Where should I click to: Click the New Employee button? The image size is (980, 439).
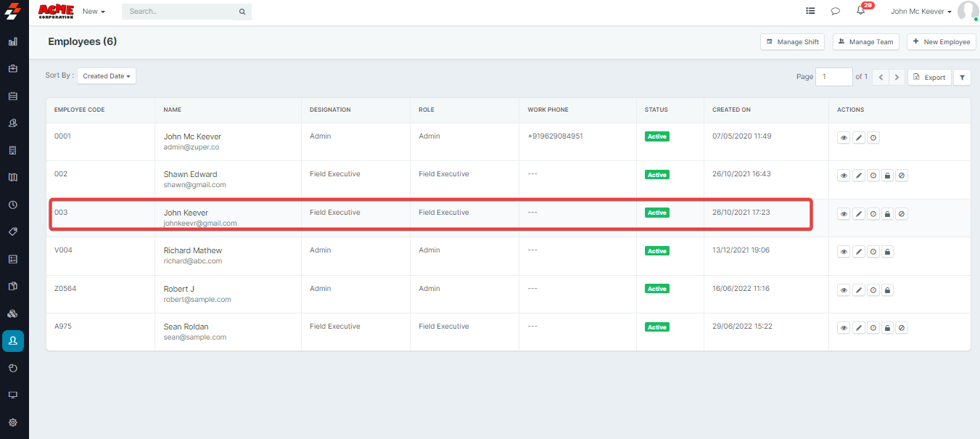point(941,42)
